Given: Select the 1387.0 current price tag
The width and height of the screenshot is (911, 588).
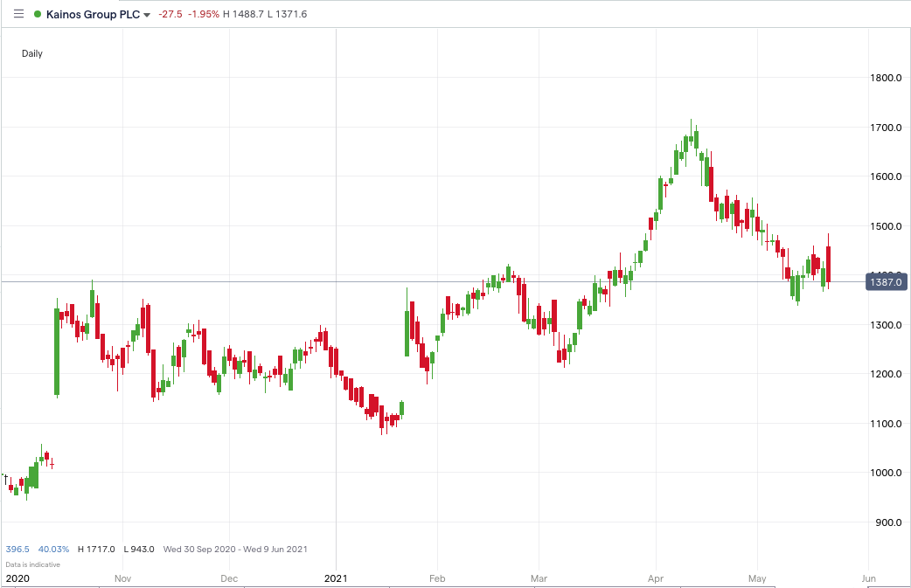Looking at the screenshot, I should pyautogui.click(x=886, y=281).
